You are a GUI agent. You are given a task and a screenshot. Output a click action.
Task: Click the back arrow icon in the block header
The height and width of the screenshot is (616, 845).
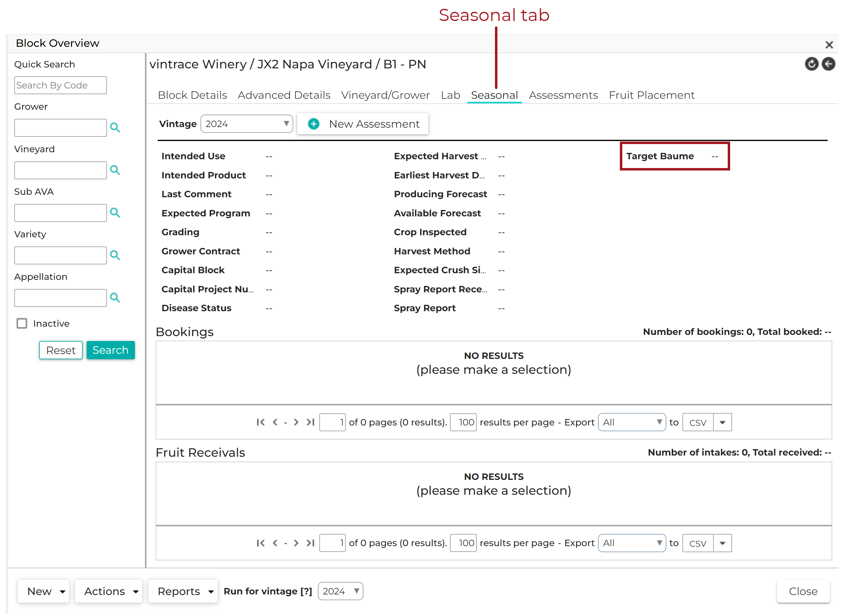829,64
